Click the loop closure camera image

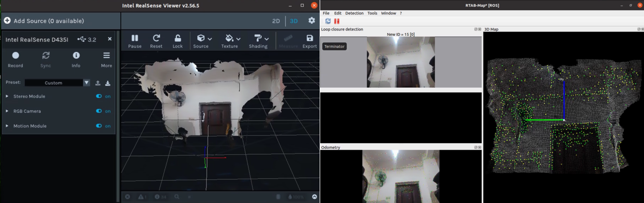(x=401, y=62)
